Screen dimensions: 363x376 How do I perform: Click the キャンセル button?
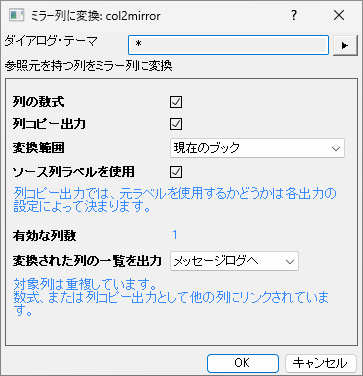coord(321,363)
